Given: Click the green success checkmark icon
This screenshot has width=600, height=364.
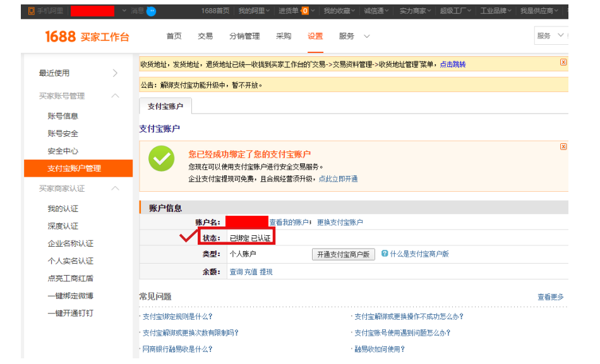Looking at the screenshot, I should (x=161, y=158).
